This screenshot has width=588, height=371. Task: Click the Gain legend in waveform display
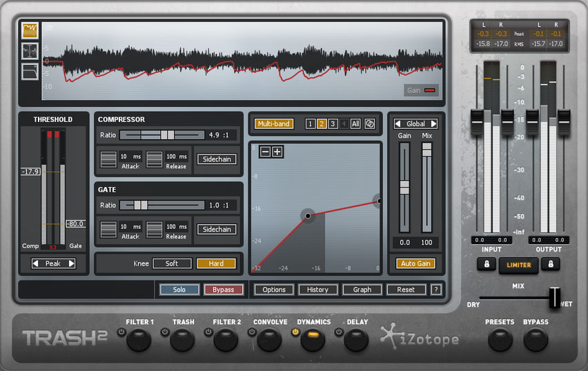[x=421, y=90]
